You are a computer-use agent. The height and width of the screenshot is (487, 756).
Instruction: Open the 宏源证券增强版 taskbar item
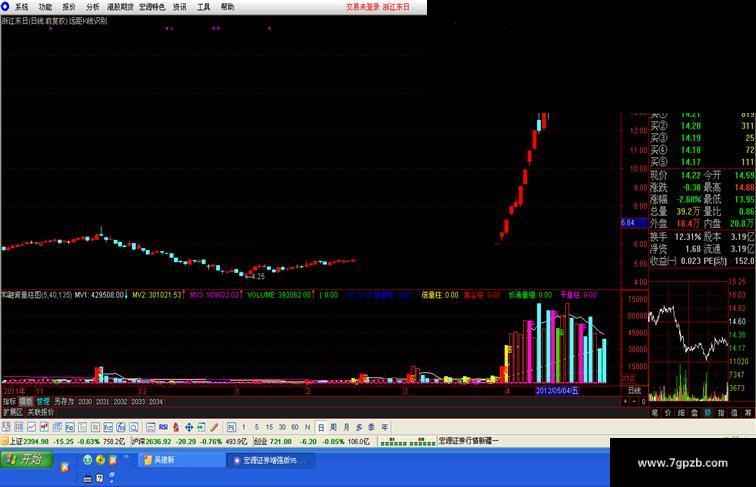[x=271, y=460]
